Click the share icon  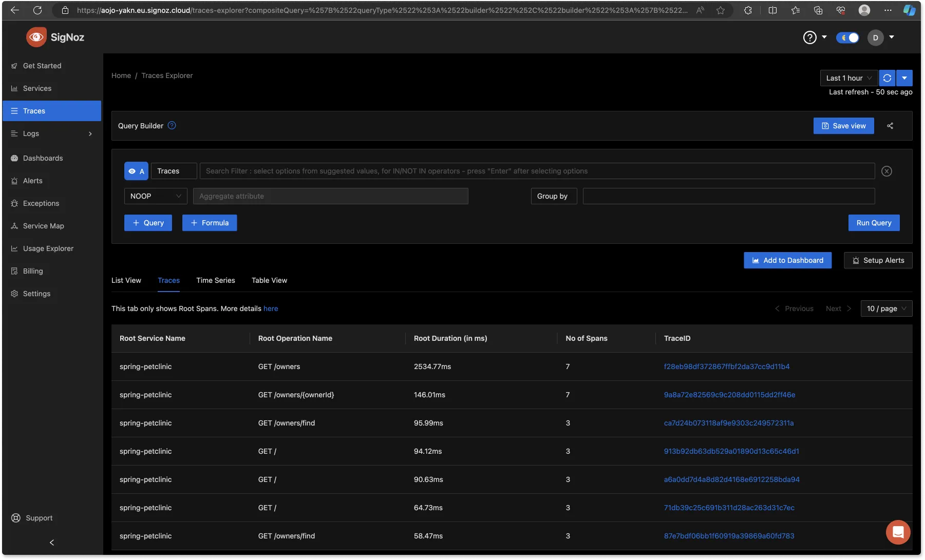pyautogui.click(x=890, y=126)
